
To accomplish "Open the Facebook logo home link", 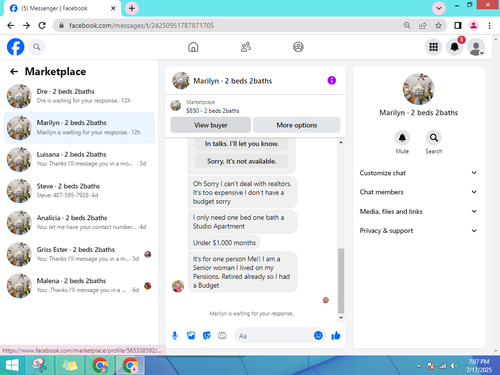I will [16, 47].
